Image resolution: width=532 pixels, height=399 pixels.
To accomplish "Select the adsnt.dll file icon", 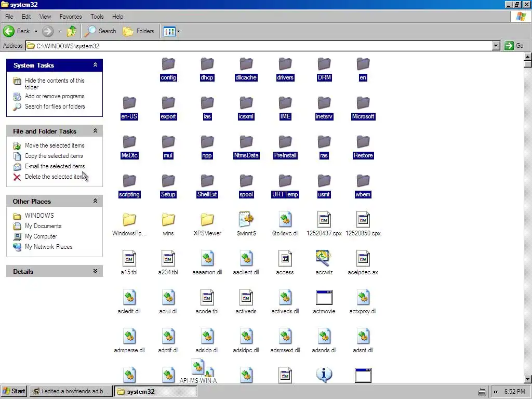I will click(363, 337).
